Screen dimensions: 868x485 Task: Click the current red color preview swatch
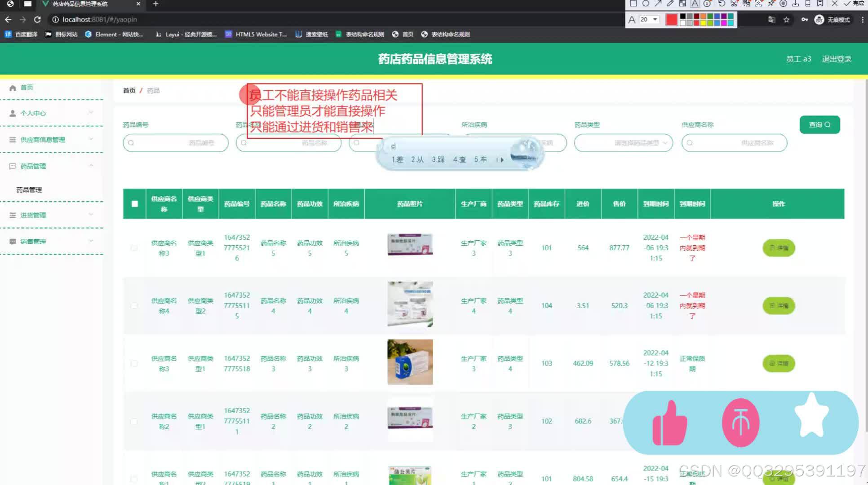click(672, 20)
